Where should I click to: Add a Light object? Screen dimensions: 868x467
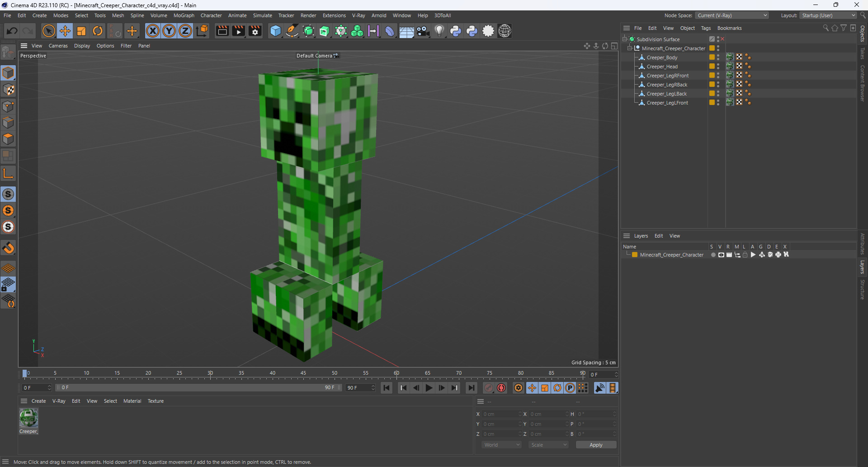pos(439,31)
